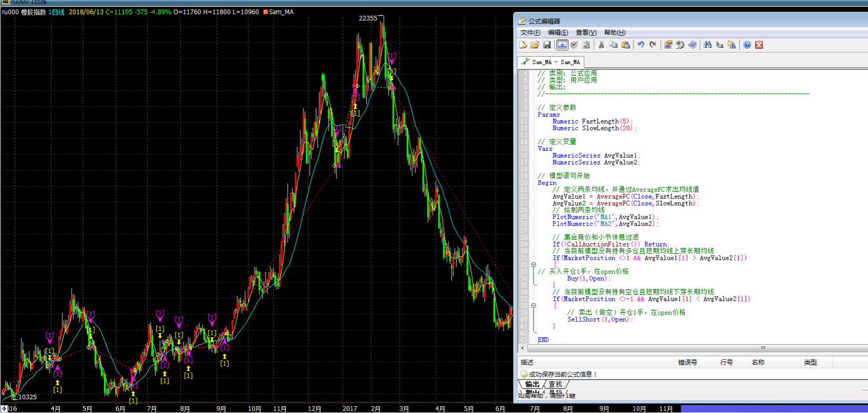This screenshot has width=868, height=413.
Task: Click the red close icon in toolbar
Action: click(x=759, y=45)
